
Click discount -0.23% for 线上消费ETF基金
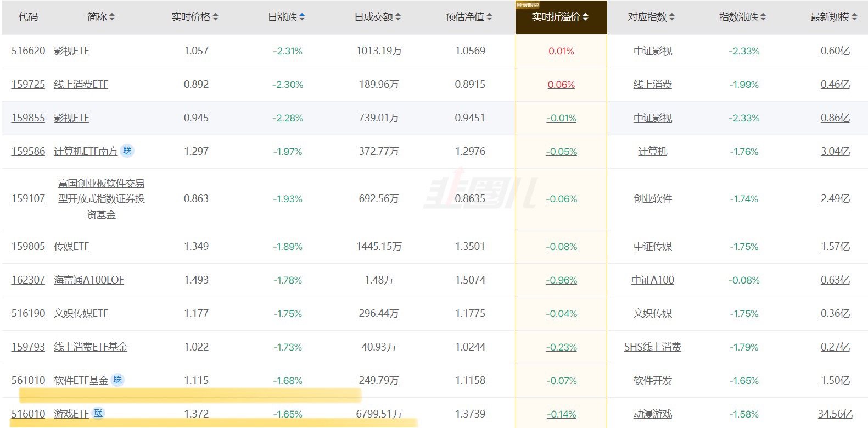[561, 348]
